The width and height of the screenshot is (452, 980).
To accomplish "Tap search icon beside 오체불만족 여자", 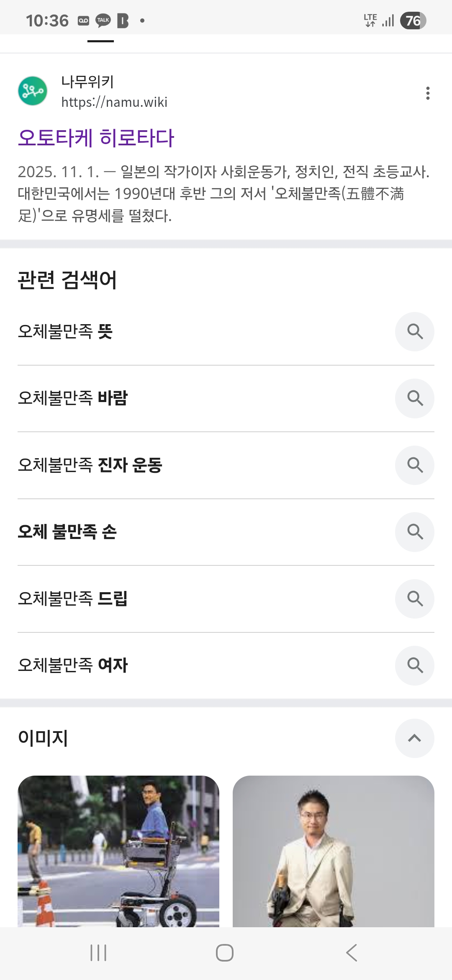I will click(414, 665).
